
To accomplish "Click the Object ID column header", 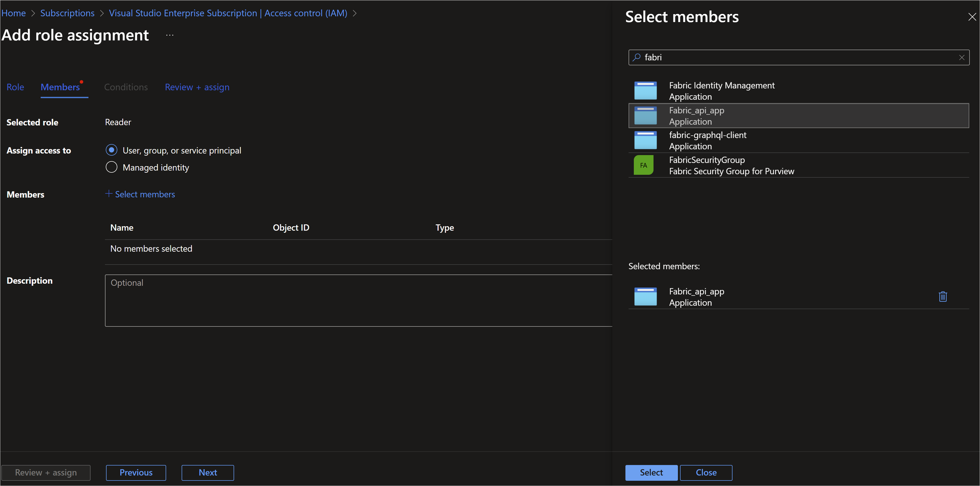I will tap(291, 228).
